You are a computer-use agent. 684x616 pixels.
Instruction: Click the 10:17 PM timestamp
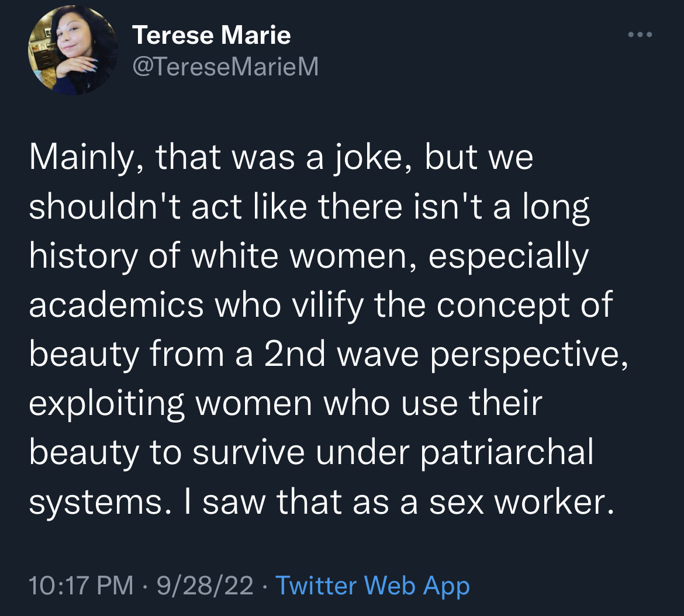click(x=81, y=585)
